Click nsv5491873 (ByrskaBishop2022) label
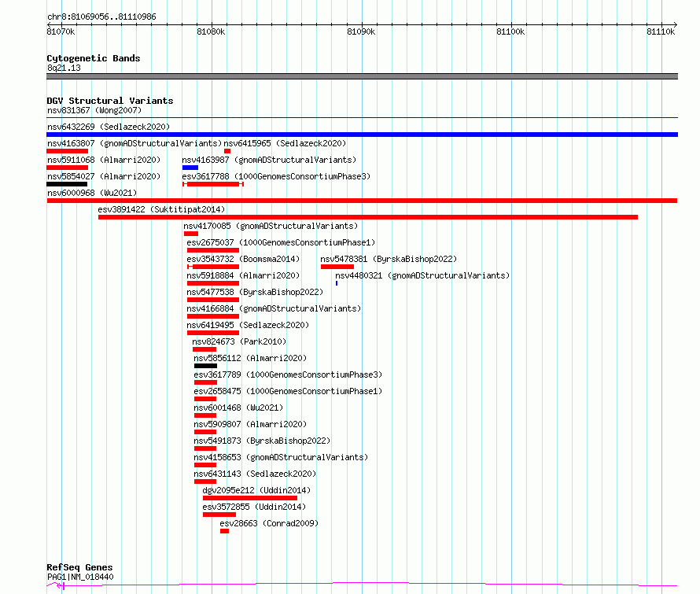 point(262,441)
